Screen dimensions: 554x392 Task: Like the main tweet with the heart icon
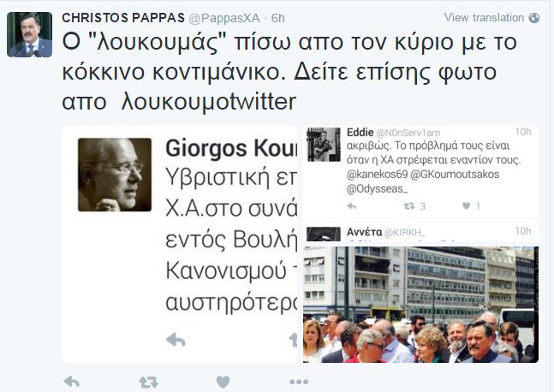(x=223, y=382)
